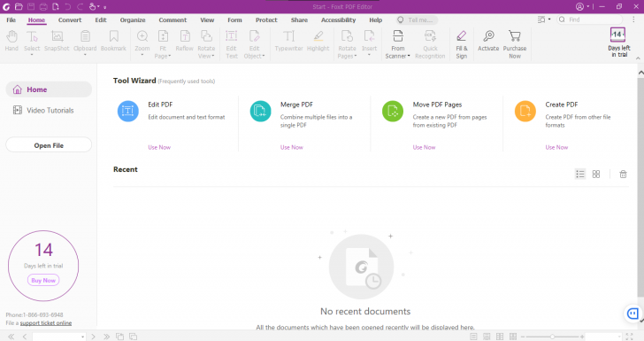Image resolution: width=644 pixels, height=341 pixels.
Task: Select the Typewriter tool
Action: coord(288,41)
